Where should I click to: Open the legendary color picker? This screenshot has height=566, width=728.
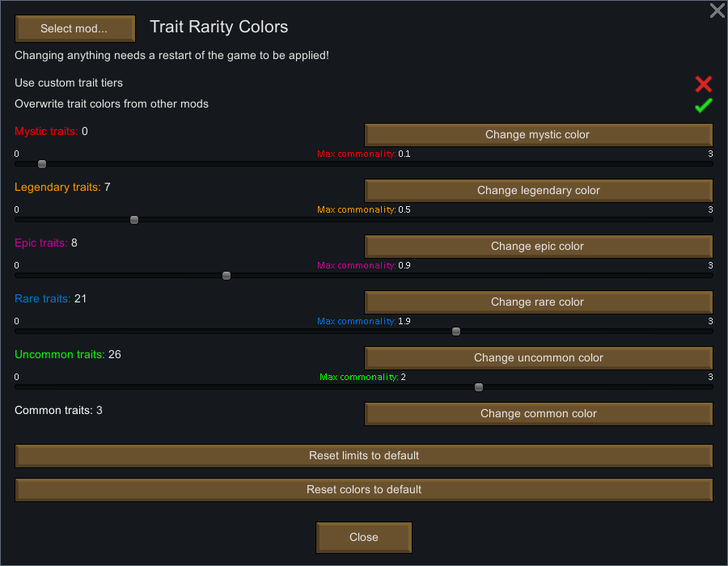(x=539, y=190)
